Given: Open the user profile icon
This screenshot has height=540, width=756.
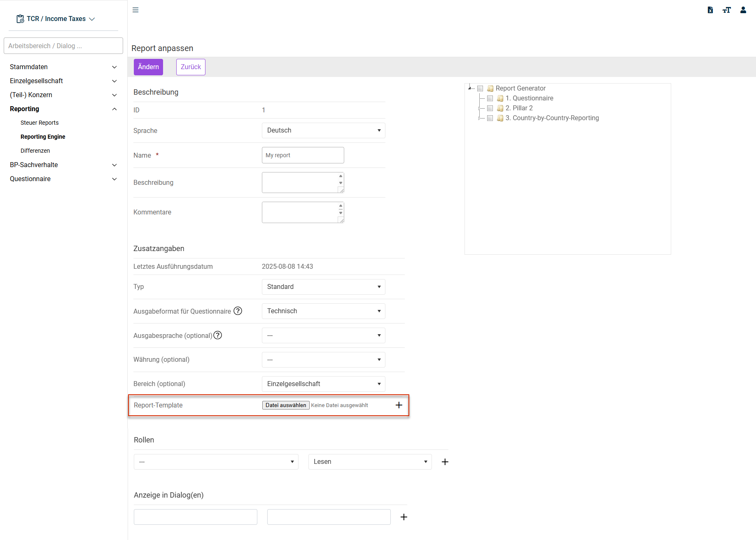Looking at the screenshot, I should [743, 10].
